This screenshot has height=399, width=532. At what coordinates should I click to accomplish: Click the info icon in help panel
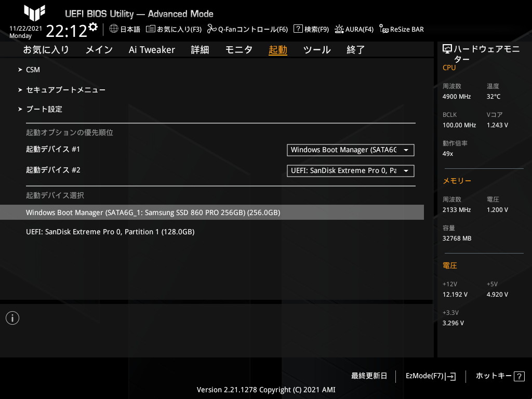12,318
